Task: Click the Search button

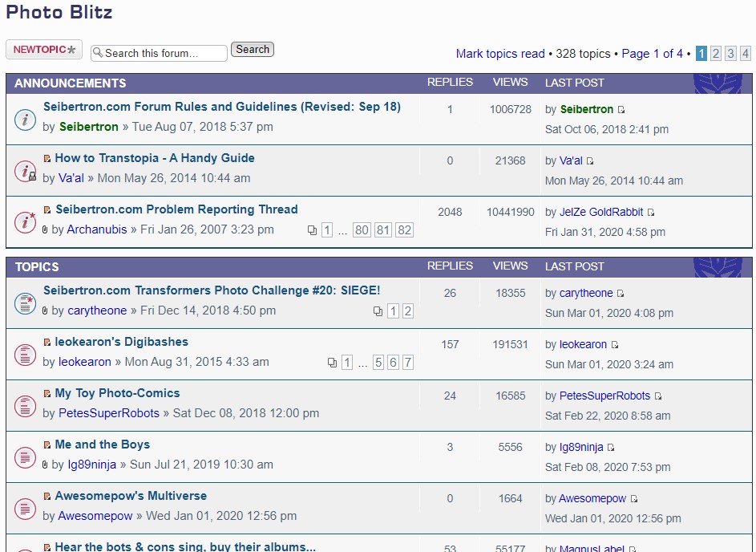Action: [253, 50]
